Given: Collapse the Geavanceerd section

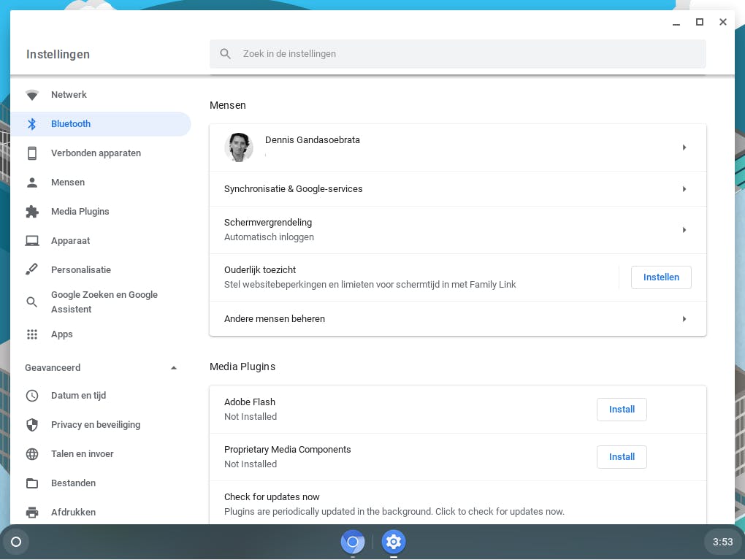Looking at the screenshot, I should click(x=174, y=368).
